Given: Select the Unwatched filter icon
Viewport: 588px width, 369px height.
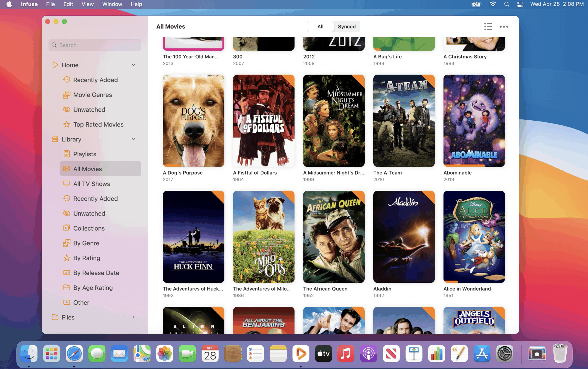Looking at the screenshot, I should (66, 213).
